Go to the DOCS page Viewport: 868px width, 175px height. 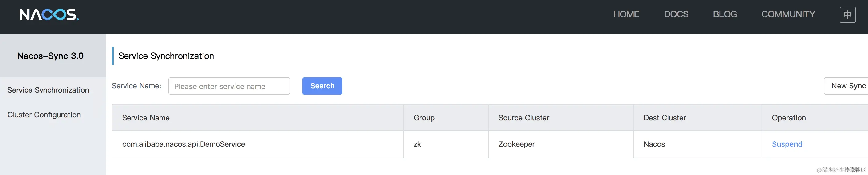pos(676,14)
